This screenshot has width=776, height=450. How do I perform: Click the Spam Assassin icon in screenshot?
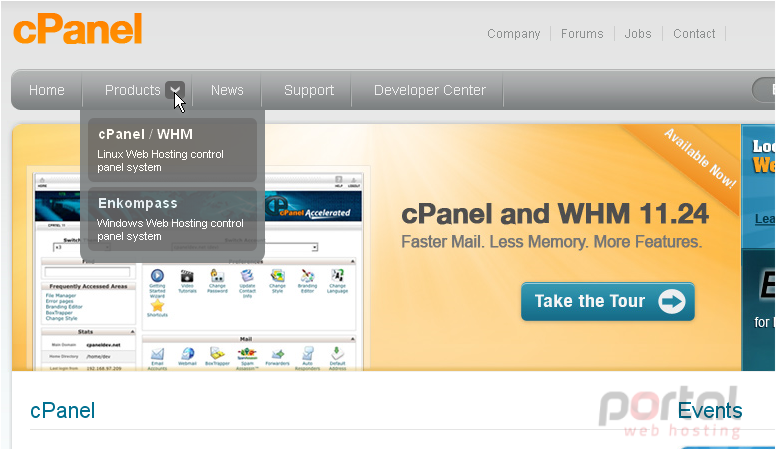pos(247,353)
